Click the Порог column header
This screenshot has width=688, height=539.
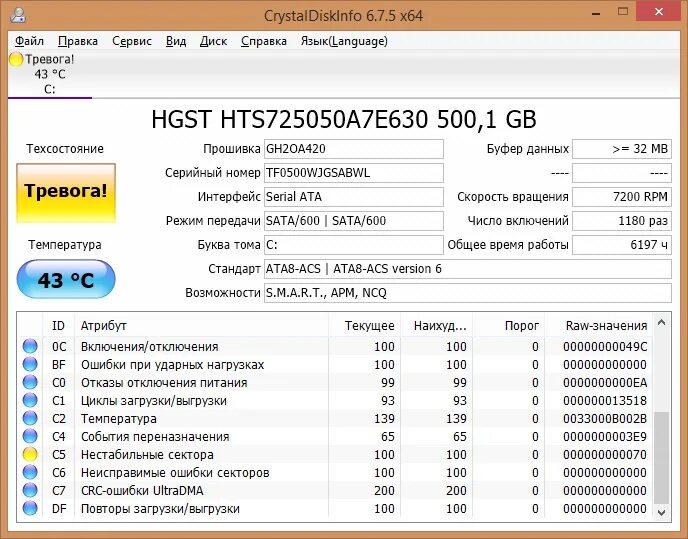[x=509, y=326]
